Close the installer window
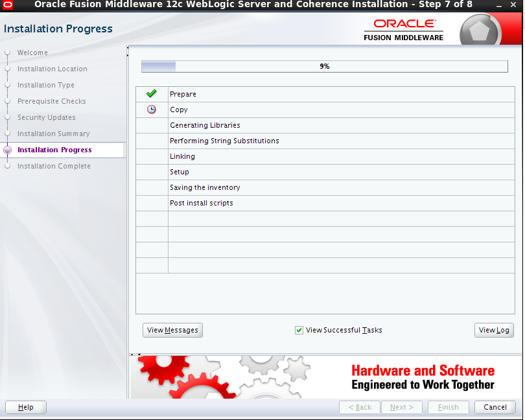This screenshot has height=420, width=525. pyautogui.click(x=513, y=5)
